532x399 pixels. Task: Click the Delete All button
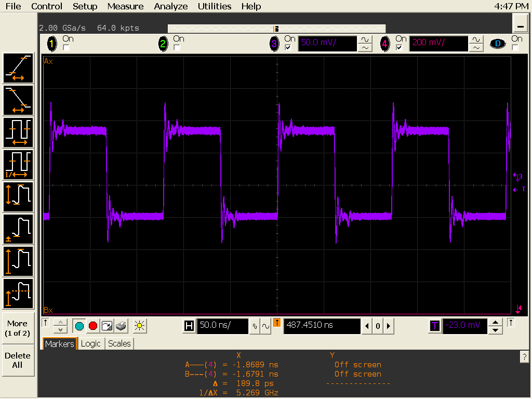pyautogui.click(x=18, y=360)
